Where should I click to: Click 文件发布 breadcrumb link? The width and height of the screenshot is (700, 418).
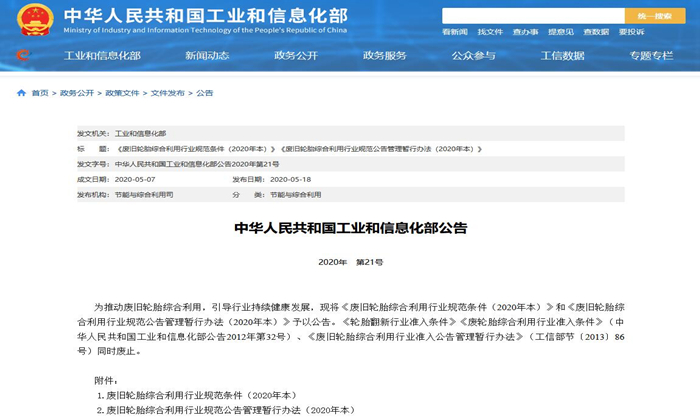coord(167,93)
